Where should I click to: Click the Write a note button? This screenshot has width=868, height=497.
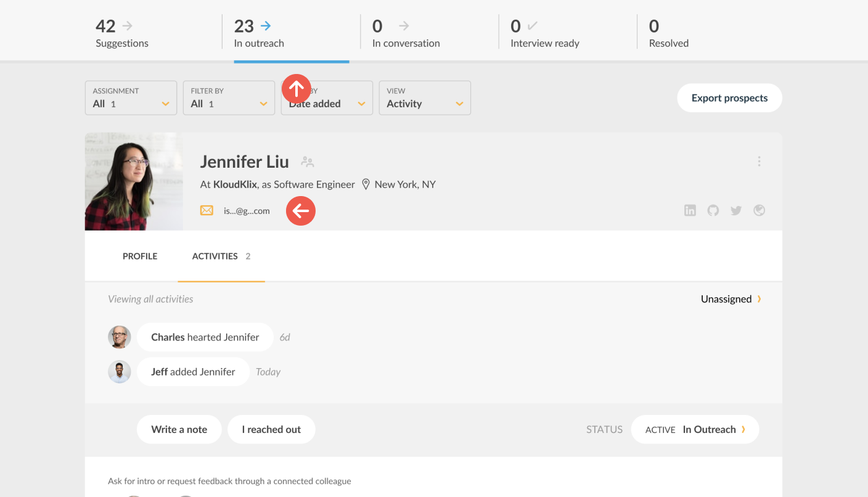click(179, 430)
